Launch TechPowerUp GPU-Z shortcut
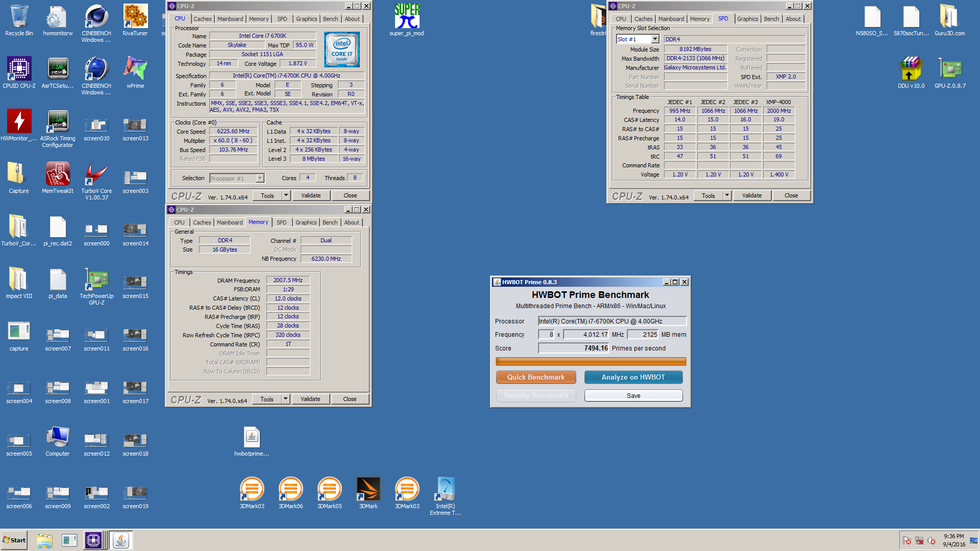This screenshot has width=980, height=551. point(96,286)
